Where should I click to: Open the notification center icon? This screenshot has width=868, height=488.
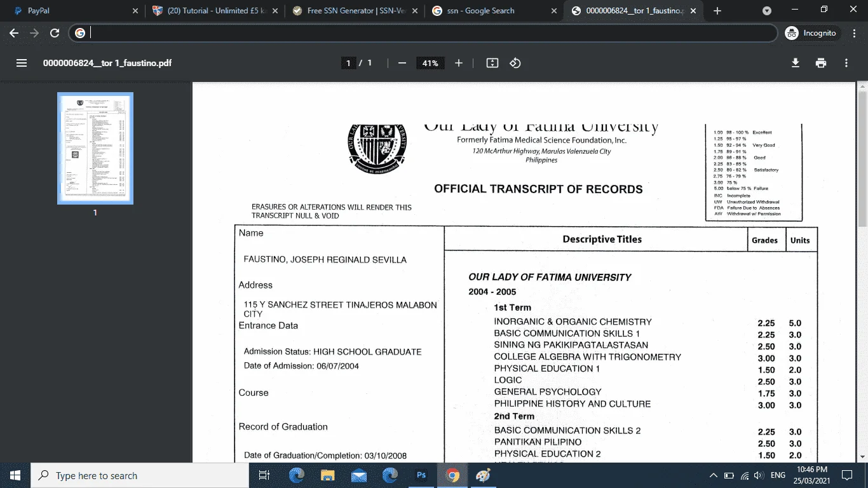pos(847,475)
